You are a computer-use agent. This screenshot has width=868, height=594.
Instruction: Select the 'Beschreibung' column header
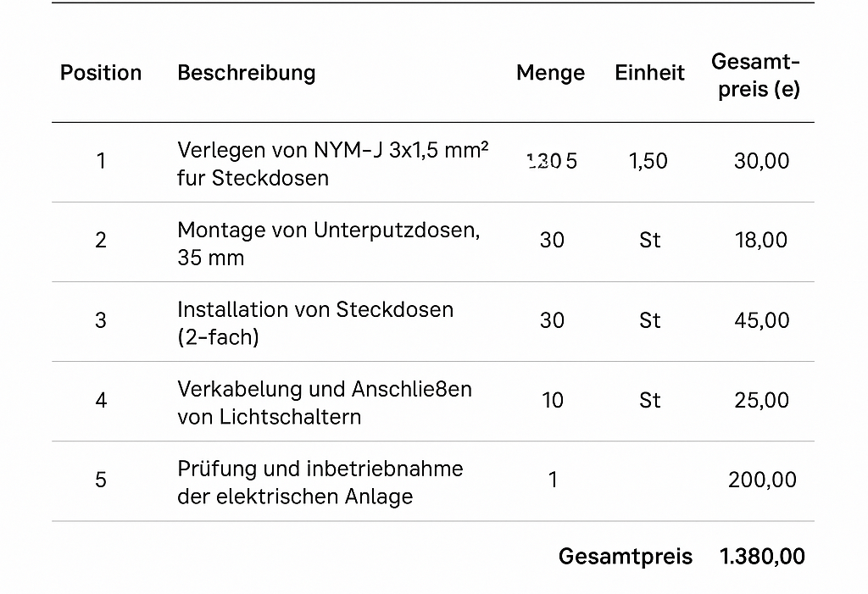click(x=246, y=73)
